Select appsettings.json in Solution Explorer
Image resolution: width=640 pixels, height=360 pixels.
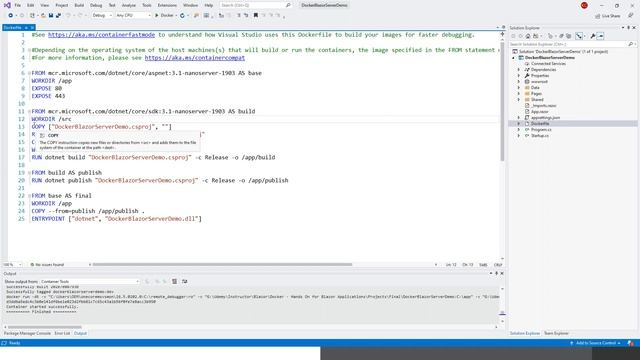coord(545,118)
